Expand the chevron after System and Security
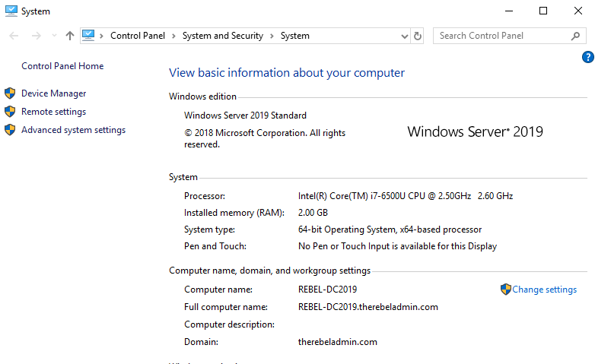595x364 pixels. [x=272, y=36]
